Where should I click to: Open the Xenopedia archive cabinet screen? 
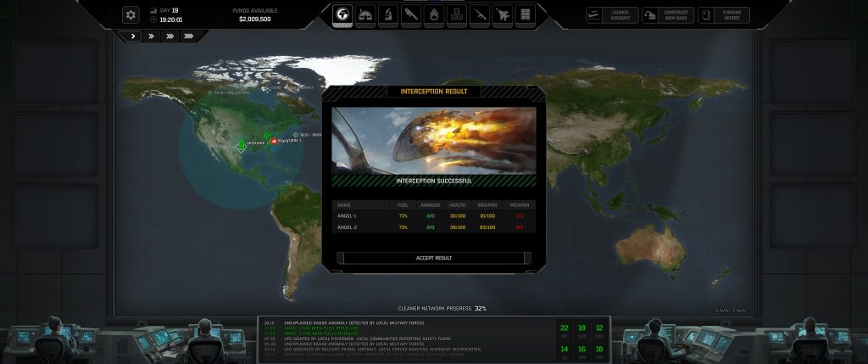point(526,15)
